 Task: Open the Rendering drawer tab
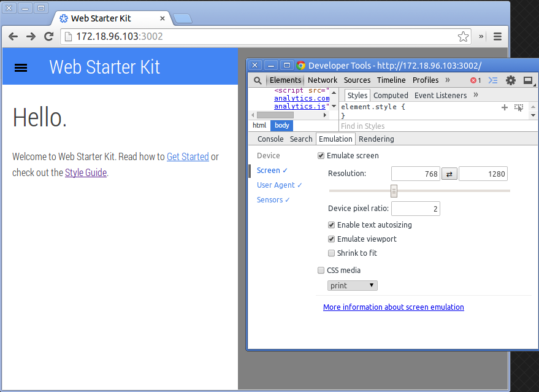coord(376,139)
